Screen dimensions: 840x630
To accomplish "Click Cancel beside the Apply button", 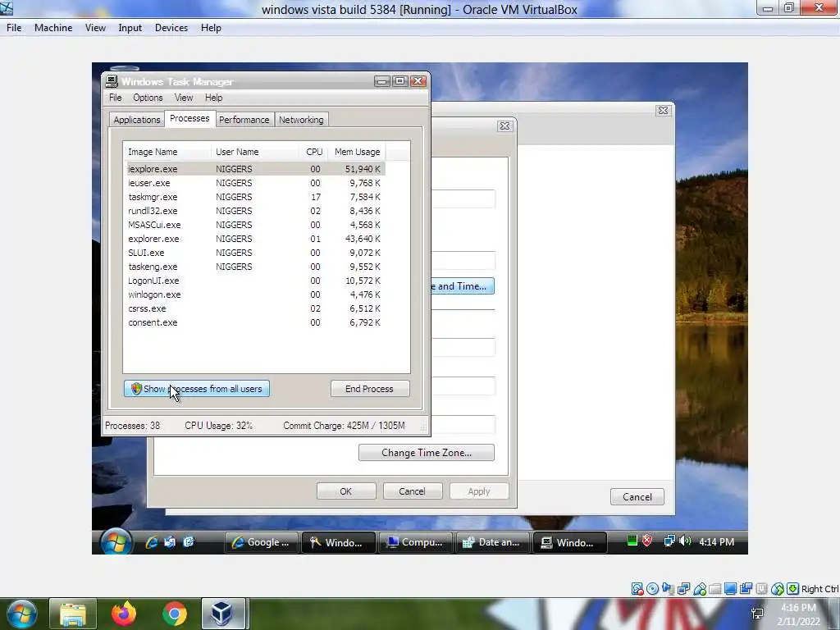I will tap(412, 491).
